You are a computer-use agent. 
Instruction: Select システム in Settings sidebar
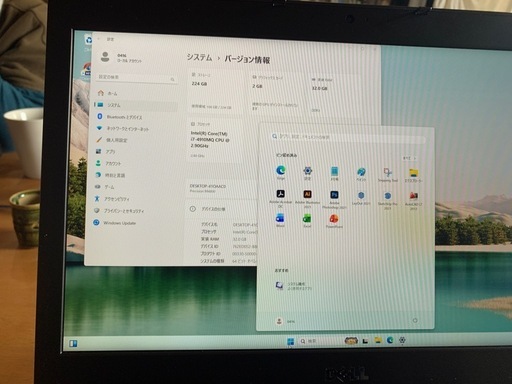coord(136,105)
